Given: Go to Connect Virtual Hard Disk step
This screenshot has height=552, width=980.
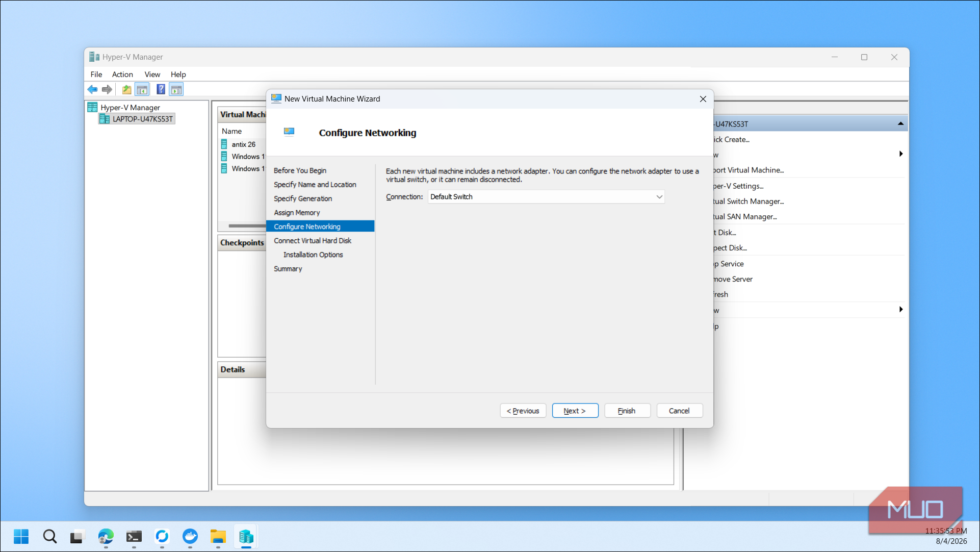Looking at the screenshot, I should (x=313, y=241).
